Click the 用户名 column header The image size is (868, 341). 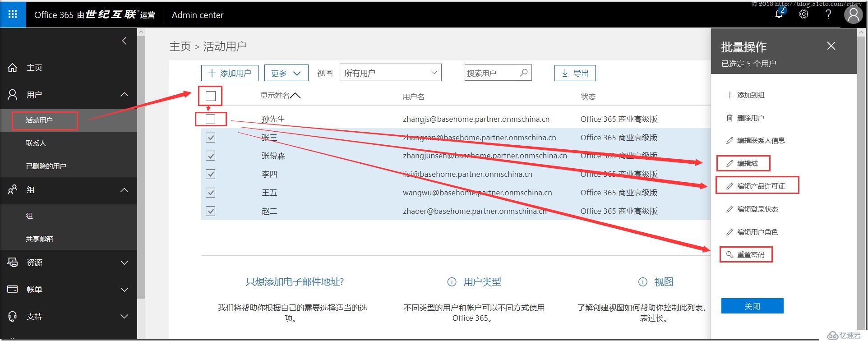pyautogui.click(x=413, y=97)
